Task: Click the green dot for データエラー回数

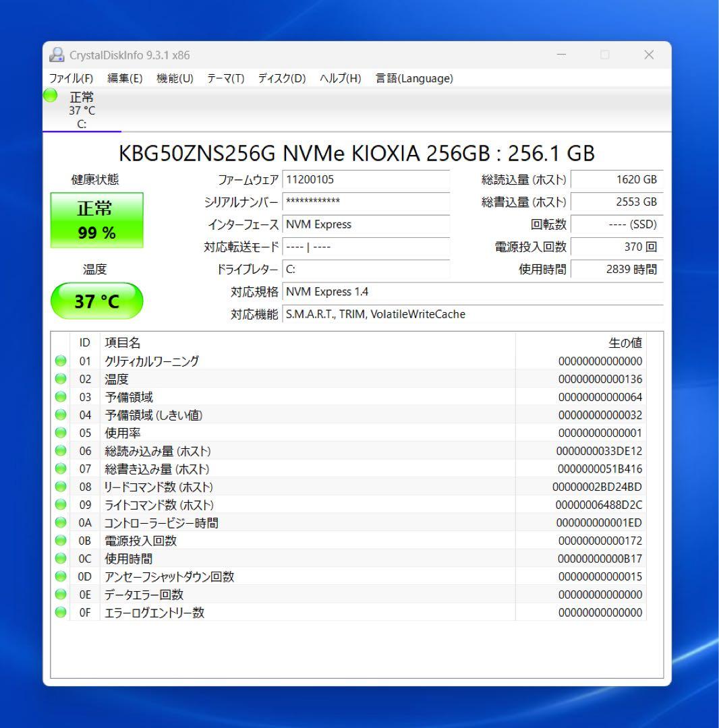Action: [61, 595]
